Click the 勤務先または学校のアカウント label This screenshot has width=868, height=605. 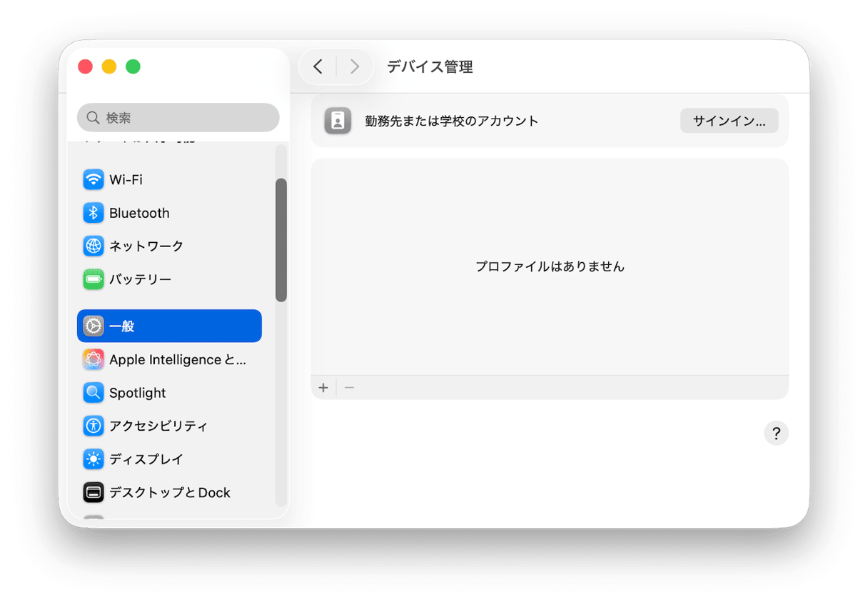pos(452,121)
